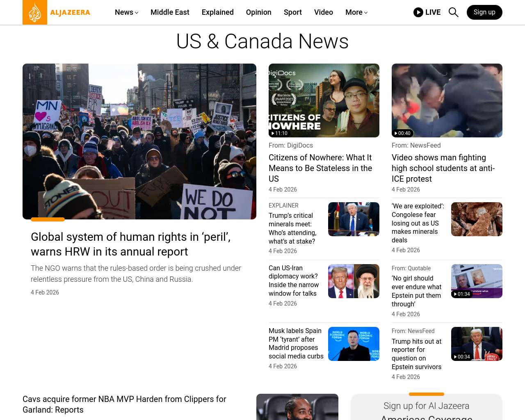Click the 'From: Quotable' label

click(x=411, y=268)
